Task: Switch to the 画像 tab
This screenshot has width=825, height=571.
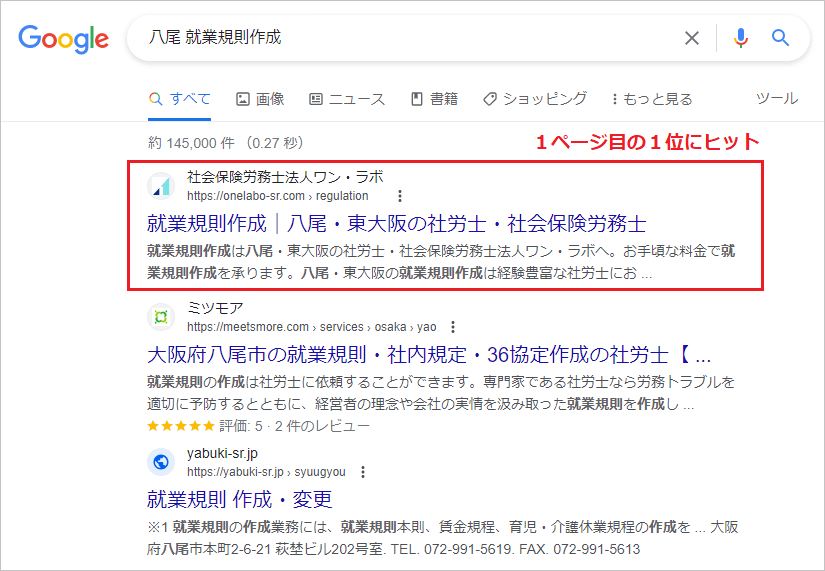Action: pyautogui.click(x=260, y=99)
